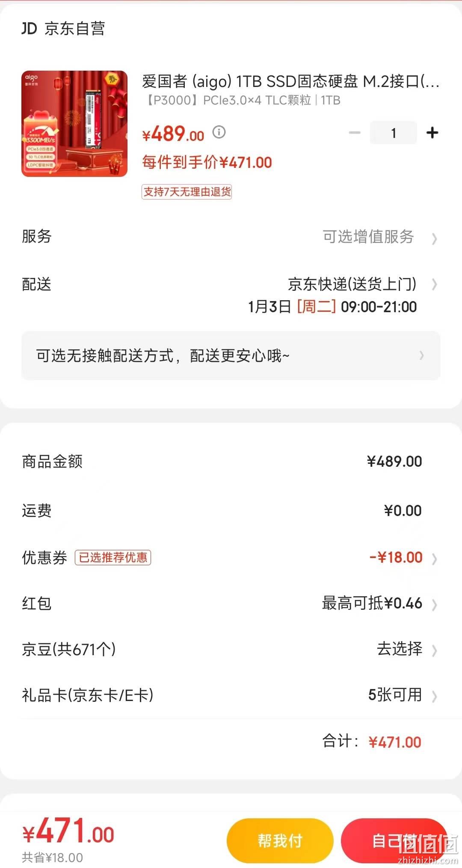Open the contactless delivery option banner
This screenshot has height=868, width=462.
[x=231, y=355]
